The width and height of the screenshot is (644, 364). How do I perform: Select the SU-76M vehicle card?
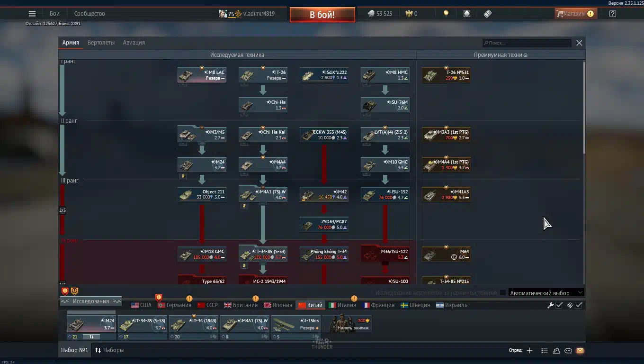[385, 105]
